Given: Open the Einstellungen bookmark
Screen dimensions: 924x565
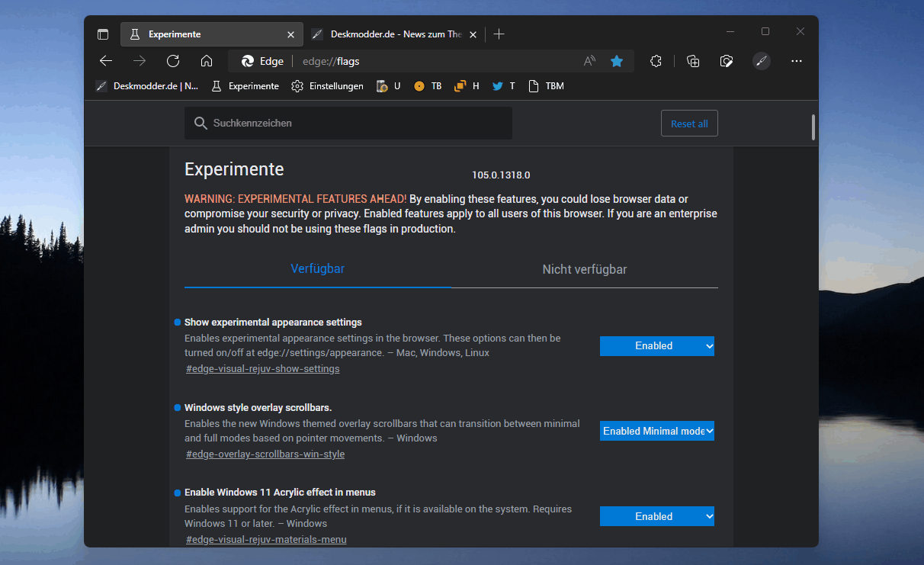Looking at the screenshot, I should tap(328, 86).
